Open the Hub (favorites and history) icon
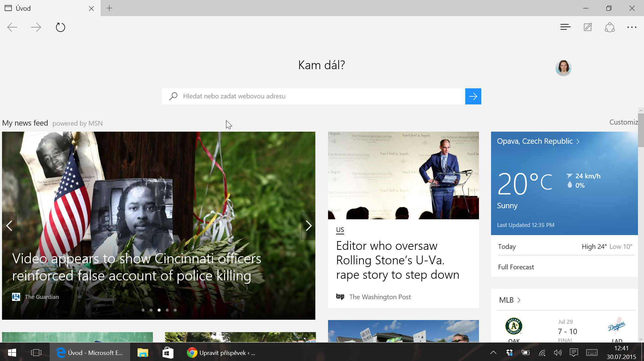Viewport: 644px width, 361px height. [565, 27]
